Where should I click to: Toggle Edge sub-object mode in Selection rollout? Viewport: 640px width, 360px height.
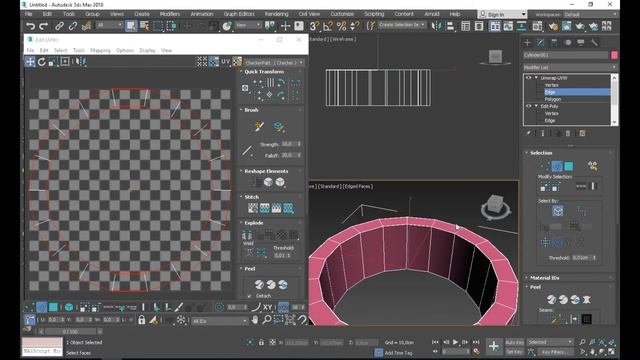click(x=557, y=166)
